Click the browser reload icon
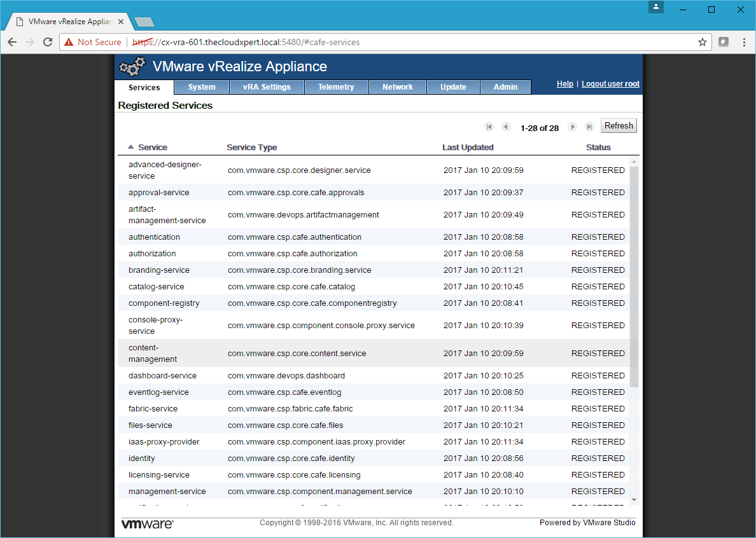This screenshot has width=756, height=538. [48, 42]
